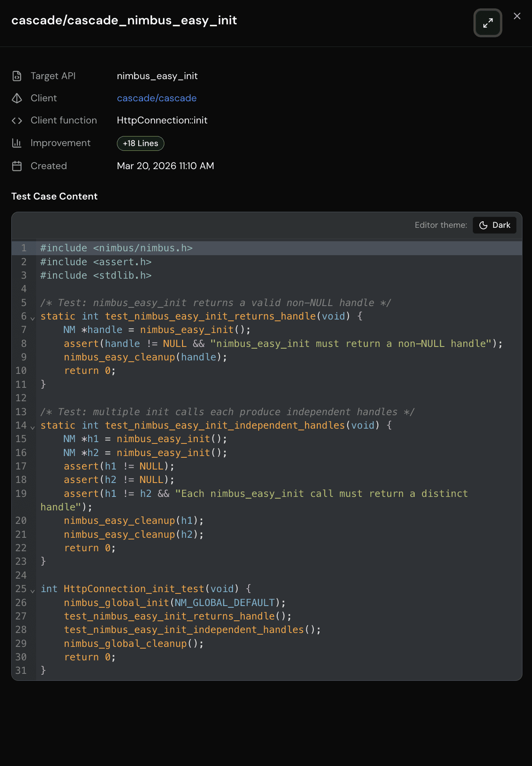Click the nimbus_global_cleanup() line
This screenshot has width=532, height=766.
(134, 644)
